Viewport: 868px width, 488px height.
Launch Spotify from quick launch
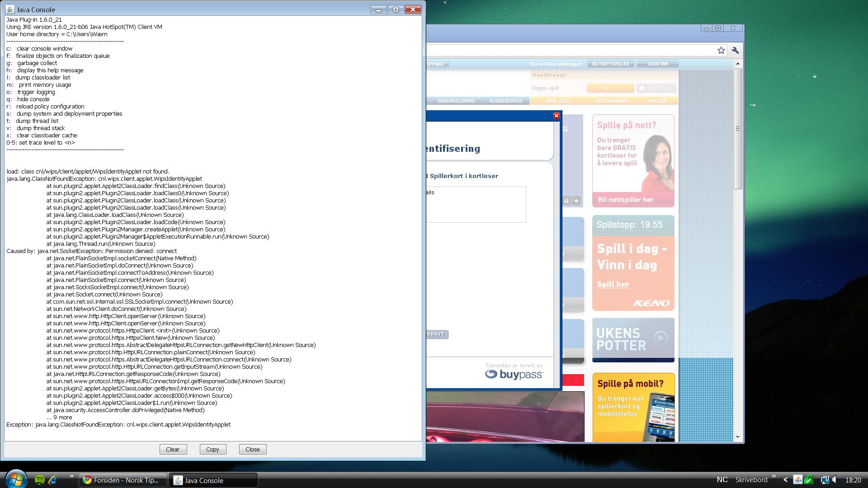pyautogui.click(x=39, y=480)
